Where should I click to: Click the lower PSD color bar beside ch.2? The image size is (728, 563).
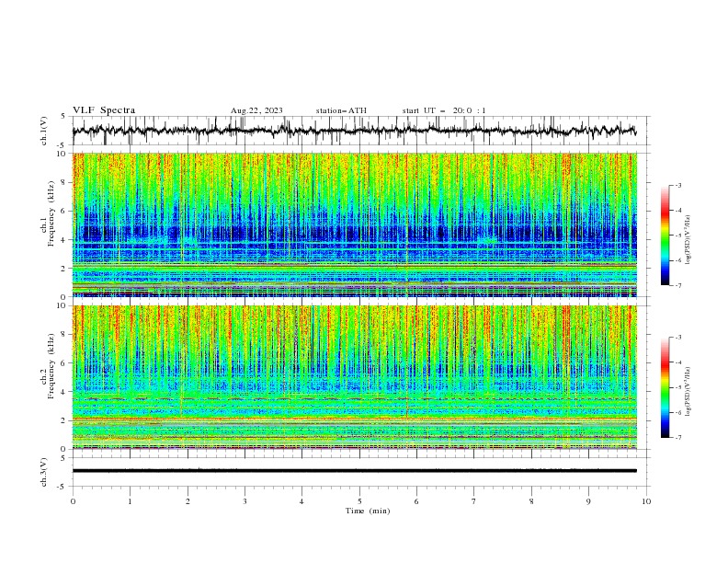665,387
